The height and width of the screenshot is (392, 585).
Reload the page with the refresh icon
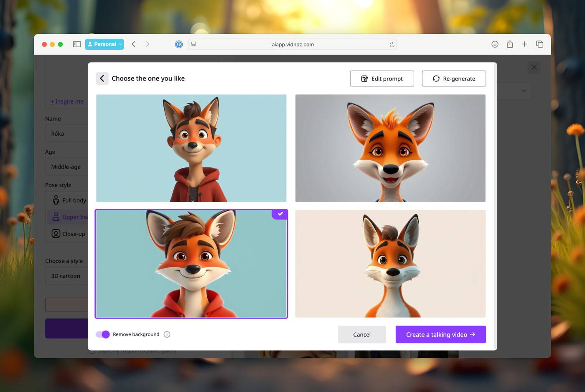click(392, 45)
